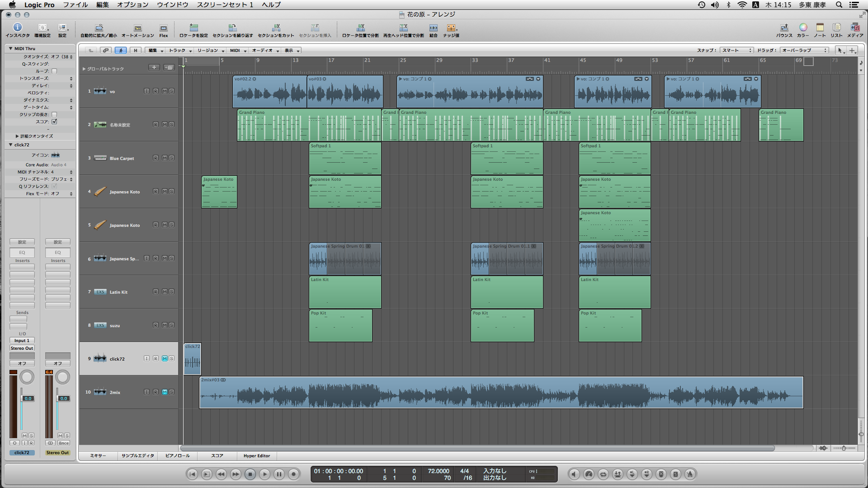Open the Drag Overlap dropdown
868x488 pixels.
tap(804, 50)
